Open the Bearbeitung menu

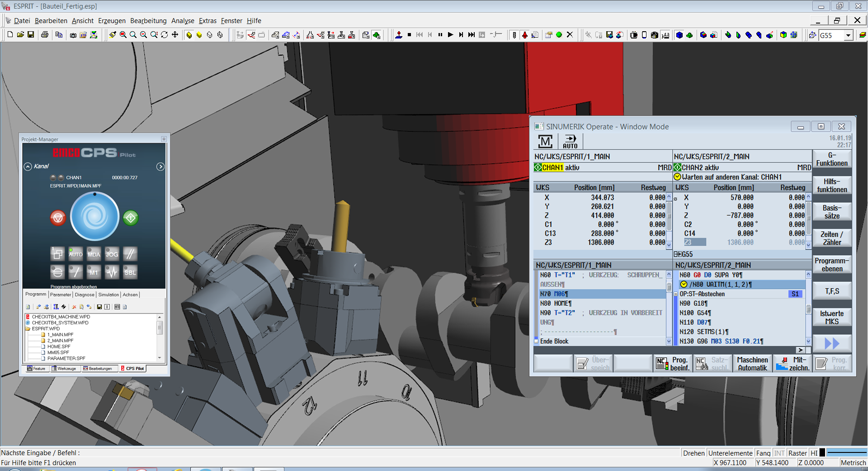coord(148,21)
